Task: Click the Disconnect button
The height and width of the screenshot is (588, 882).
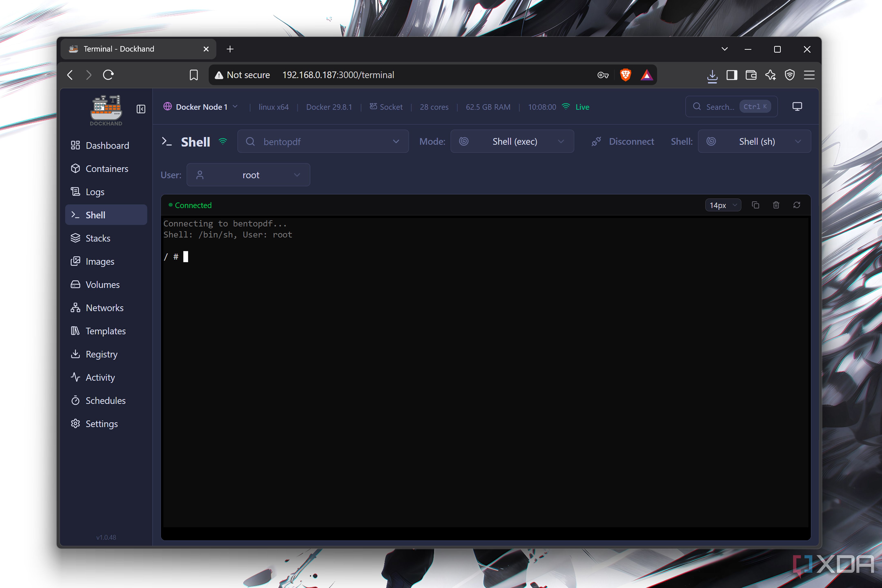Action: (623, 141)
